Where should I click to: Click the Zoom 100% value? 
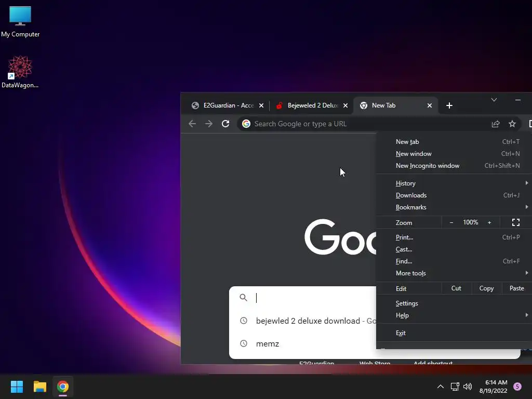tap(471, 222)
